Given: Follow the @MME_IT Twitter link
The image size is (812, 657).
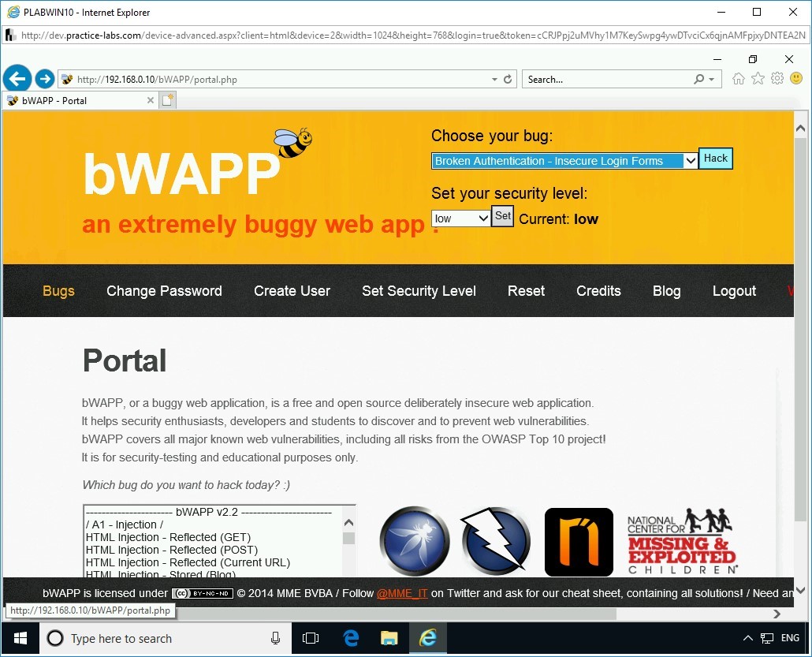Looking at the screenshot, I should point(402,593).
